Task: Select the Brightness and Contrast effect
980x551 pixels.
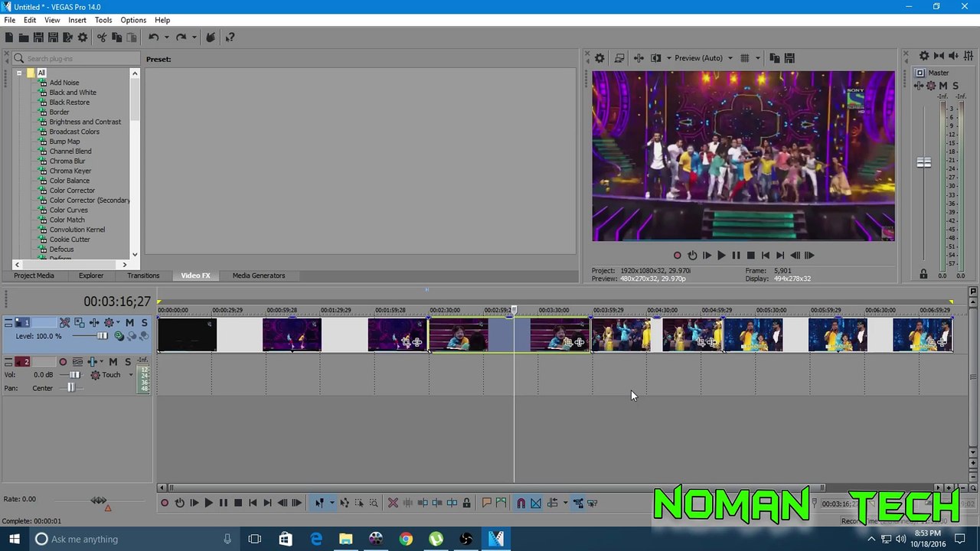Action: click(85, 122)
